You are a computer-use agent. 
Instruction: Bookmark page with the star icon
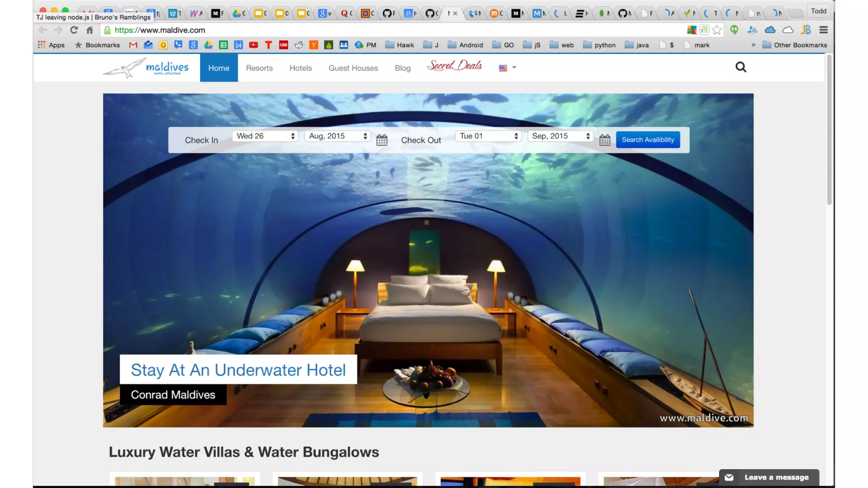pos(717,30)
